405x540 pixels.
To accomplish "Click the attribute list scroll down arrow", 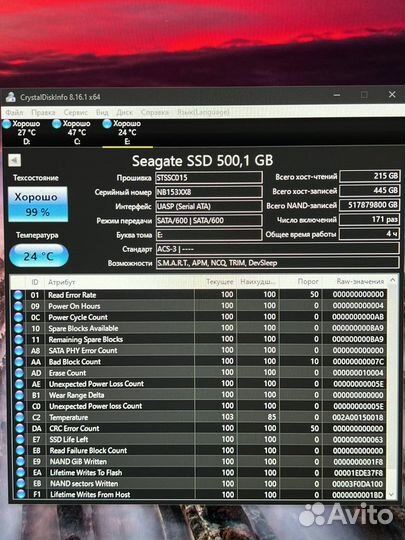I will click(392, 494).
